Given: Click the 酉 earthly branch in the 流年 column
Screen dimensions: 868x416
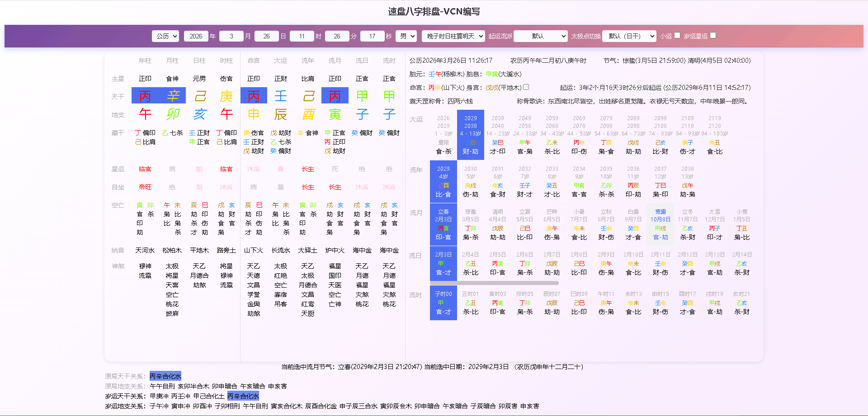Looking at the screenshot, I should (308, 114).
